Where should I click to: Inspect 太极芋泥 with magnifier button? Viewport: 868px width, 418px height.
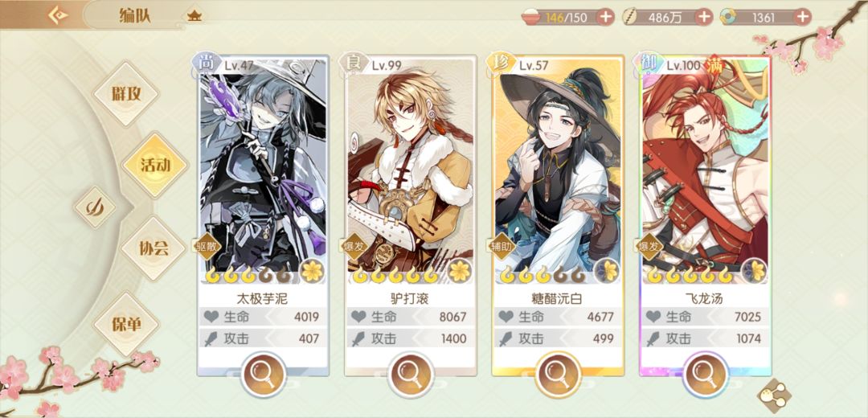(264, 374)
